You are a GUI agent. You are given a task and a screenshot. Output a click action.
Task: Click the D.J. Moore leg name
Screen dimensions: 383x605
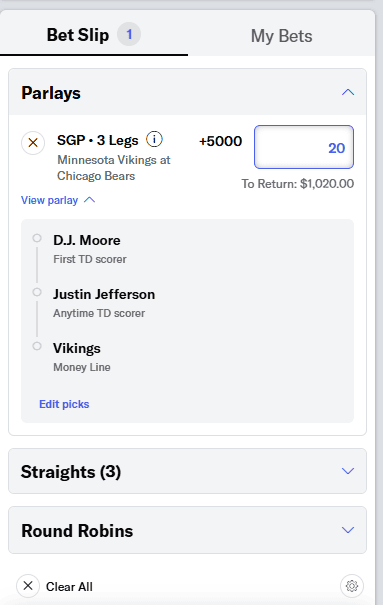pyautogui.click(x=87, y=240)
